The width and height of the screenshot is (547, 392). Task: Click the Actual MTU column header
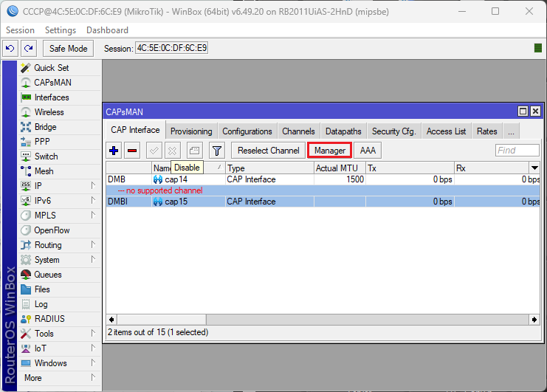pyautogui.click(x=340, y=168)
